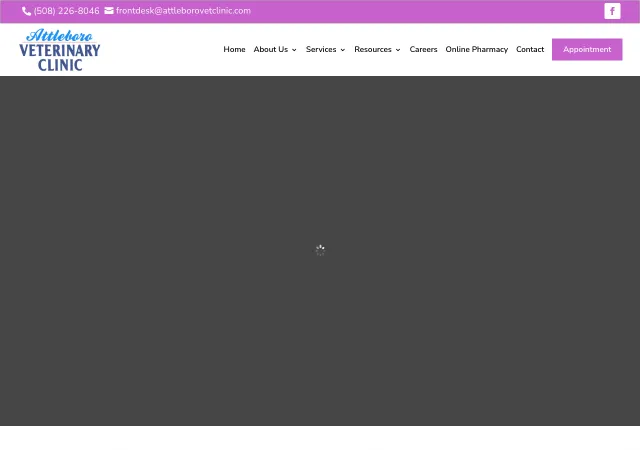Expand the Resources dropdown chevron
Image resolution: width=640 pixels, height=450 pixels.
(398, 50)
